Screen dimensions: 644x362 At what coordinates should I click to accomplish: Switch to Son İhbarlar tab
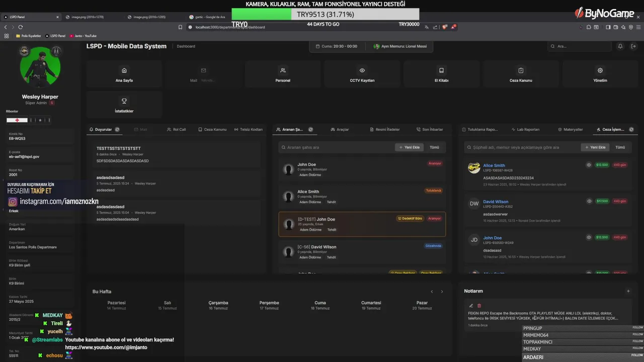[429, 129]
